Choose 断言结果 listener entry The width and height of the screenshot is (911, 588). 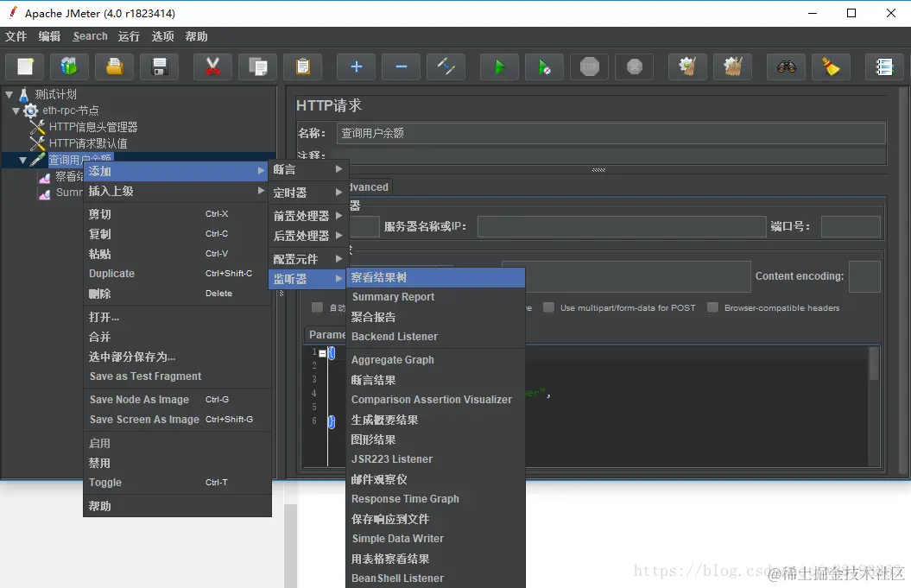click(436, 380)
